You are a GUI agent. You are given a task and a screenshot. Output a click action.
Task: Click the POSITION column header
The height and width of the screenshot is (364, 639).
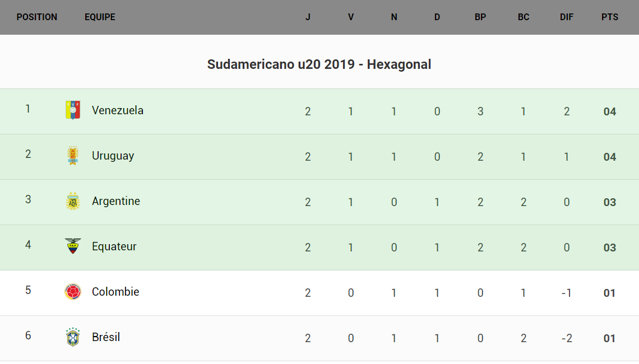tap(37, 17)
